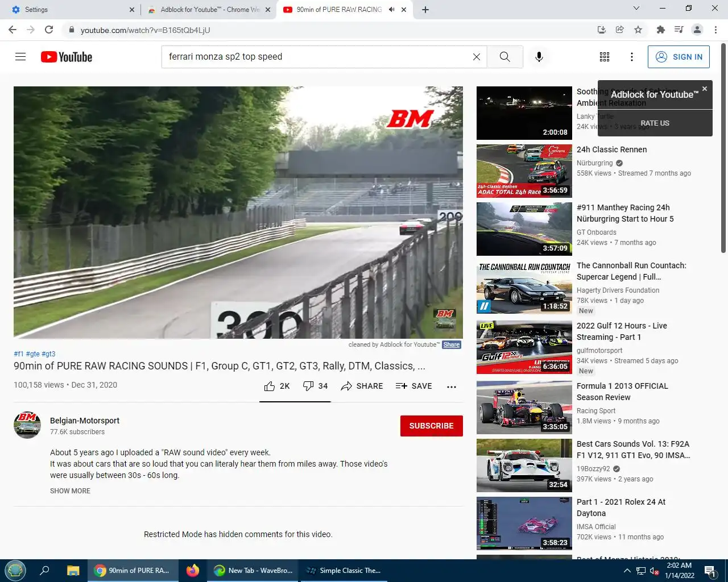
Task: Open more actions ellipsis under video
Action: 452,386
